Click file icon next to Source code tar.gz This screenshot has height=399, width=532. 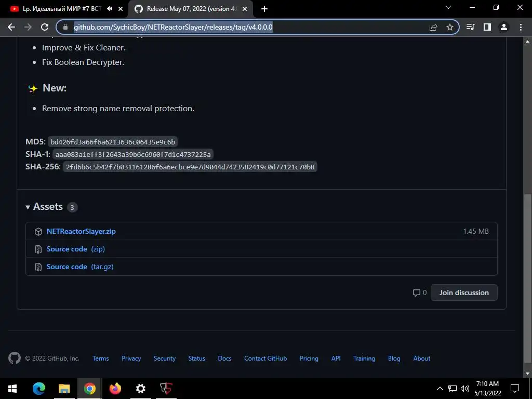(x=38, y=267)
